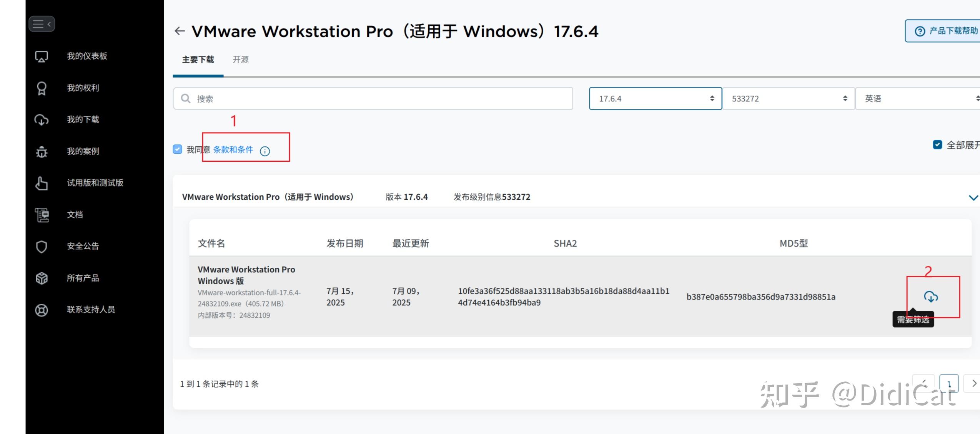Open the 17.6.4 version dropdown
Viewport: 980px width, 434px height.
[x=656, y=99]
